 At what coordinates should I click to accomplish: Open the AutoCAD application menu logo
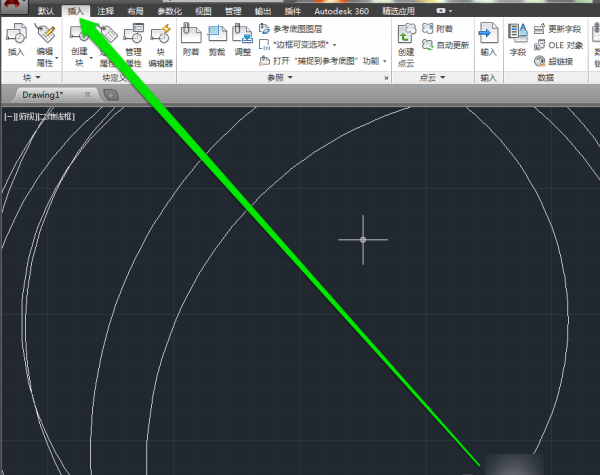click(14, 8)
